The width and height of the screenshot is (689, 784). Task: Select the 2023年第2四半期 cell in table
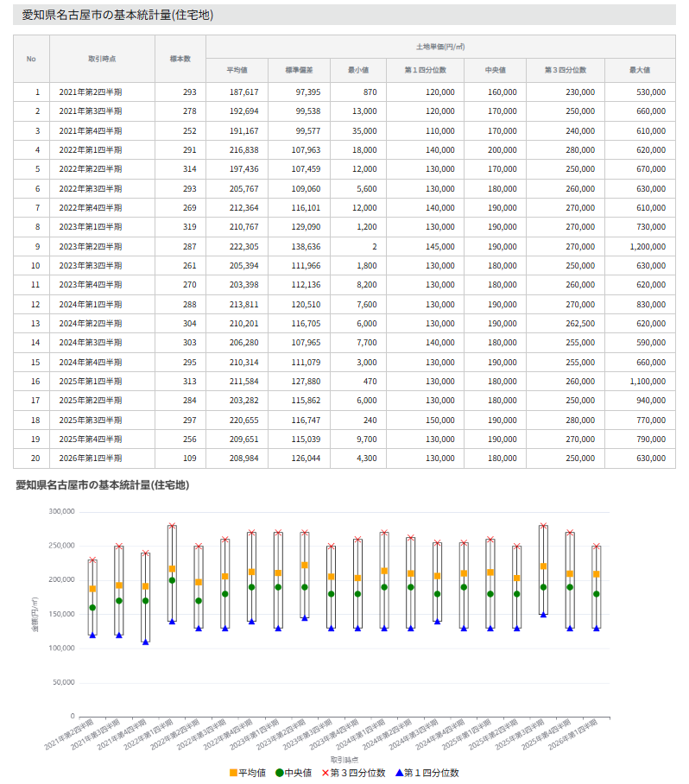pos(102,246)
